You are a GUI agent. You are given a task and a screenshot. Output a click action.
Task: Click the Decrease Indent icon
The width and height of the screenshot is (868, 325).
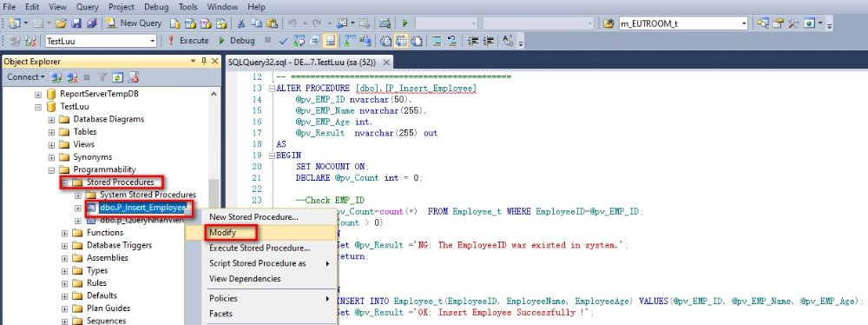(x=473, y=41)
